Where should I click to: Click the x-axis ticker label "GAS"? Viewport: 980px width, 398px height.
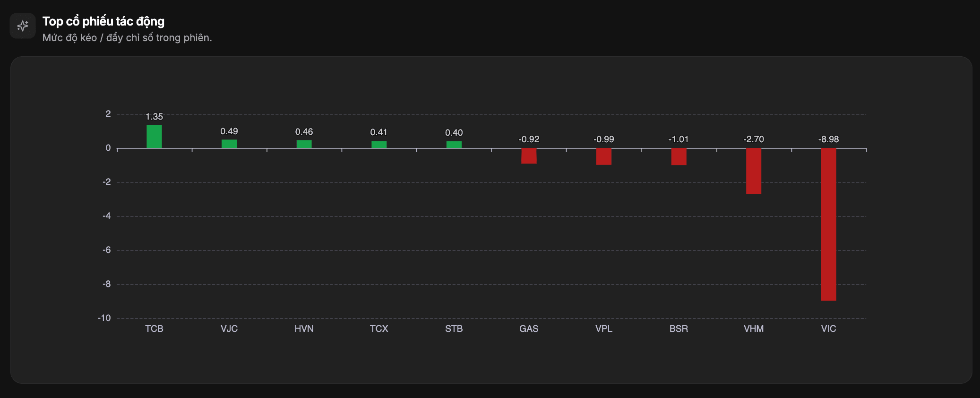pos(529,329)
